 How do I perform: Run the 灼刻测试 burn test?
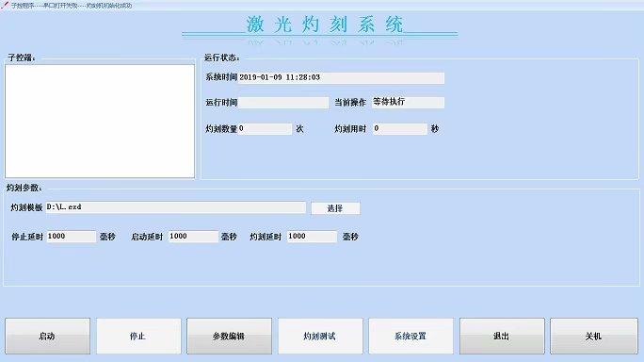[320, 336]
